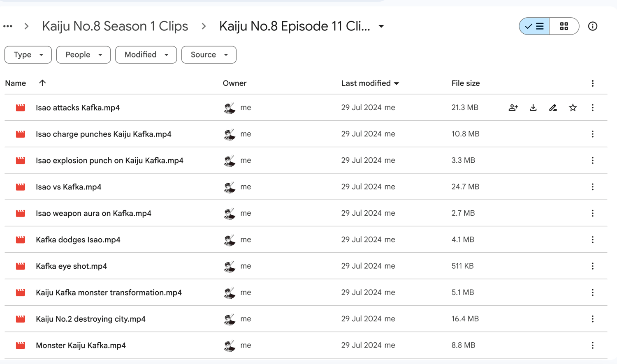Select Isao attacks Kafka.mp4 file name
617x364 pixels.
coord(78,108)
